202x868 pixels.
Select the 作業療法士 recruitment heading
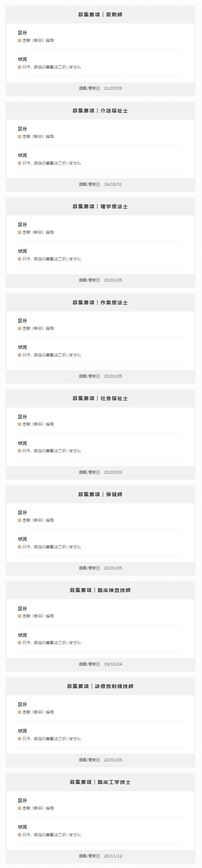pyautogui.click(x=100, y=302)
